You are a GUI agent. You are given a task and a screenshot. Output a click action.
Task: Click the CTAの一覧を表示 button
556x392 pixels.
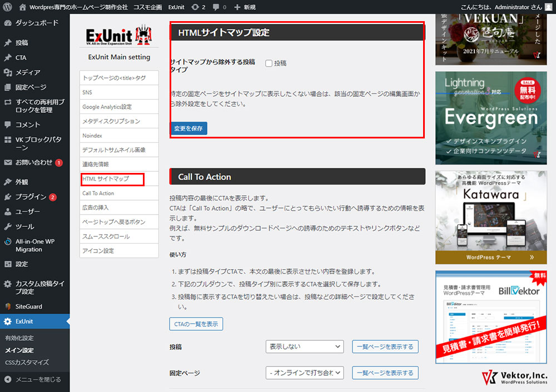click(196, 324)
